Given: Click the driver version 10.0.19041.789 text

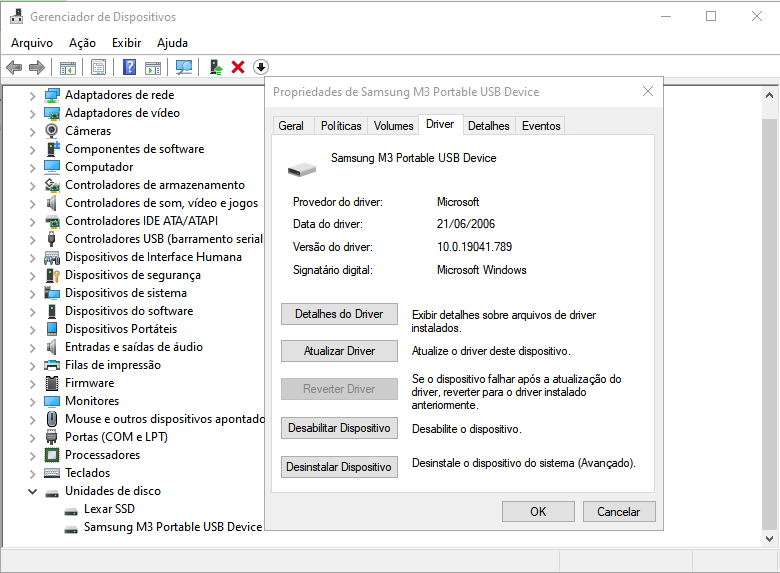Looking at the screenshot, I should pyautogui.click(x=474, y=247).
